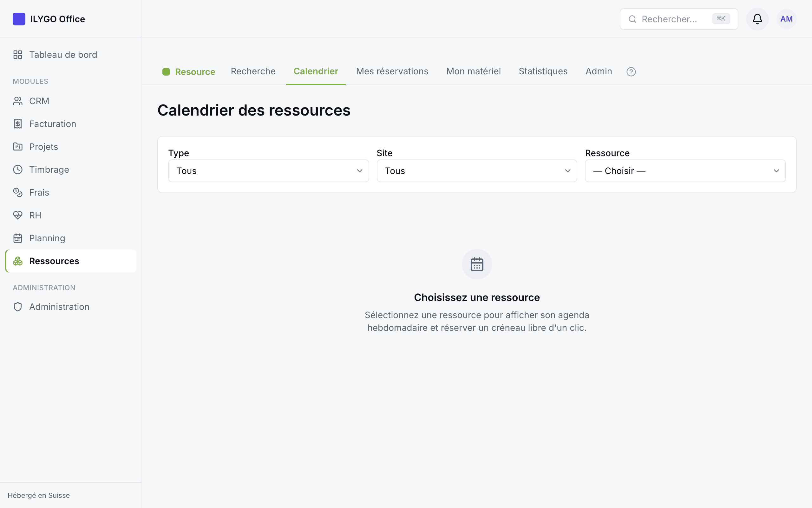Go to the Mon matériel tab
Viewport: 812px width, 508px height.
pos(474,71)
